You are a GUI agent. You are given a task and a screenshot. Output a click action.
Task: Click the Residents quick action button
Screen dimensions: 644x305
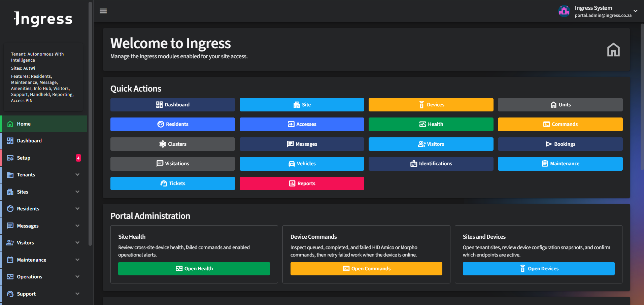tap(173, 124)
